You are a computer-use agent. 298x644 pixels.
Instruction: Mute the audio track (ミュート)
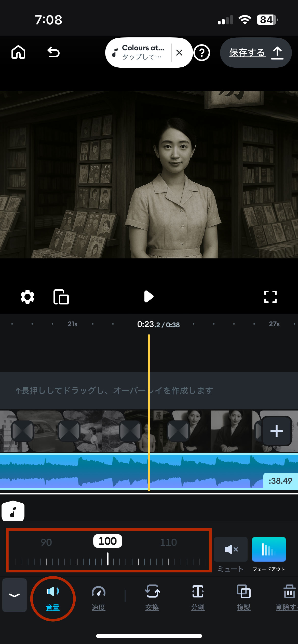(x=231, y=549)
